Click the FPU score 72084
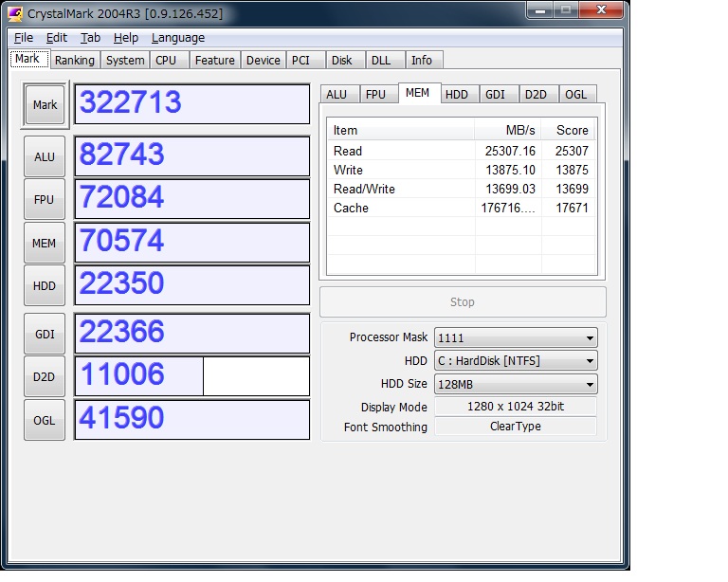The image size is (728, 582). [x=192, y=199]
